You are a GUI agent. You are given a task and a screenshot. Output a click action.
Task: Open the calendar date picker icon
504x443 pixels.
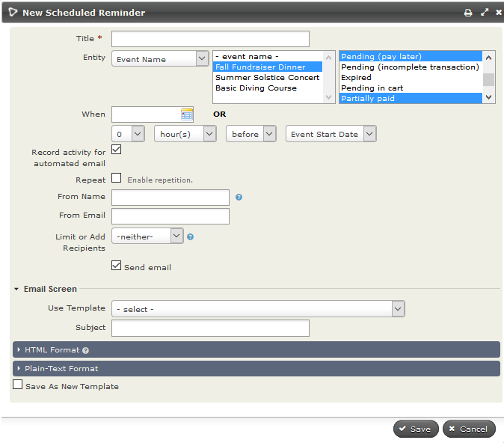187,114
